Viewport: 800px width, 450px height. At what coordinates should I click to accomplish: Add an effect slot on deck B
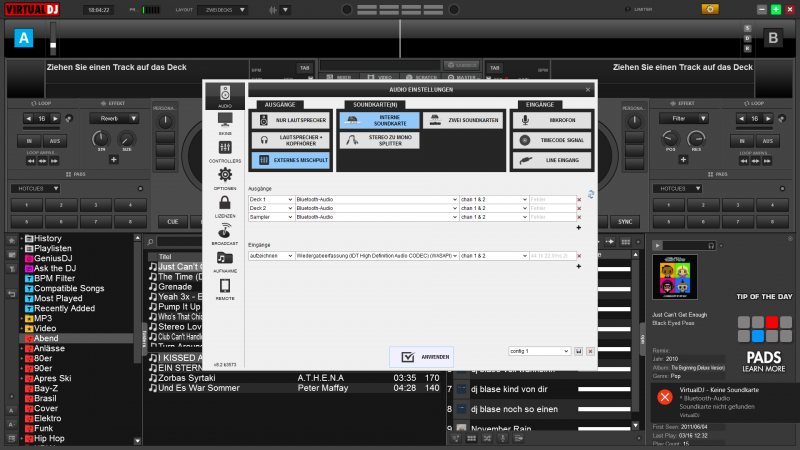[683, 160]
